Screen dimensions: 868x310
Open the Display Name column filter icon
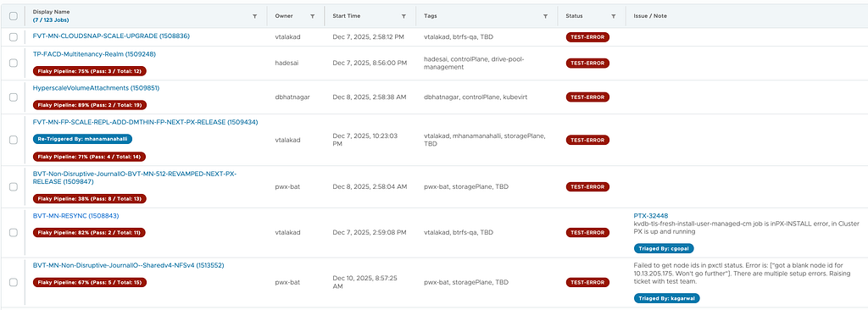click(x=254, y=17)
